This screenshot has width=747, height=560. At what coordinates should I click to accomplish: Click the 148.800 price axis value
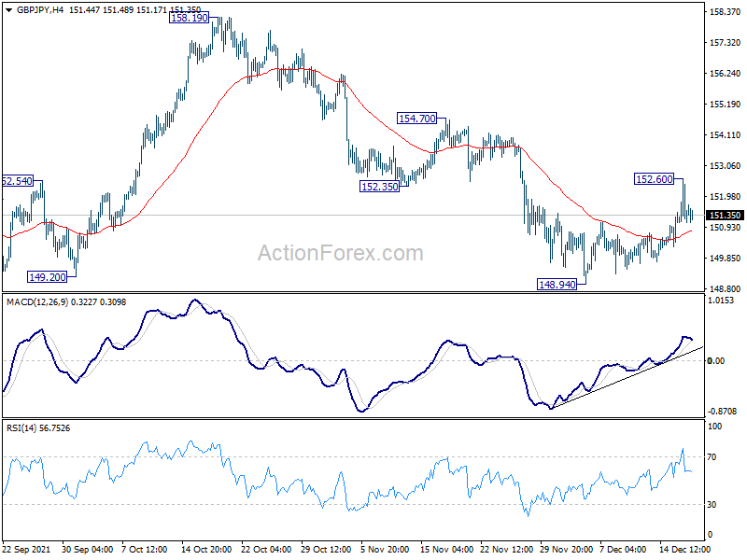(725, 288)
